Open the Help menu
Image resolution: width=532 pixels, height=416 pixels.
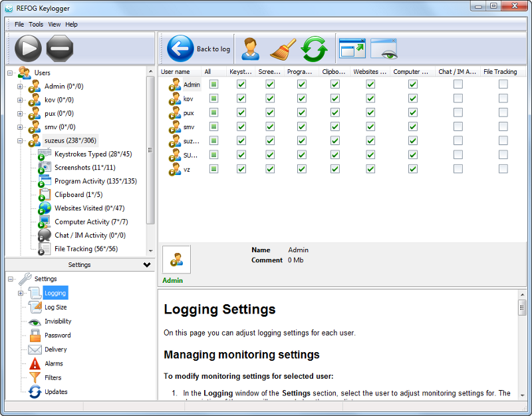point(71,25)
